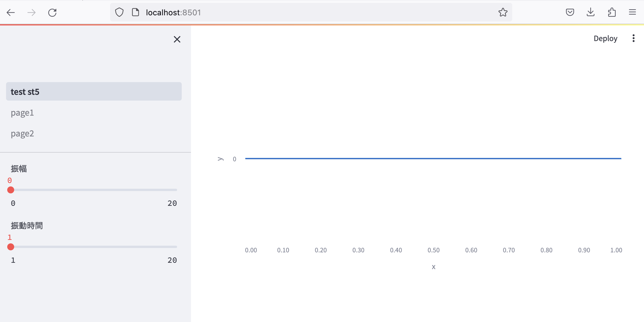Image resolution: width=644 pixels, height=322 pixels.
Task: Click the browser back arrow
Action: click(11, 12)
